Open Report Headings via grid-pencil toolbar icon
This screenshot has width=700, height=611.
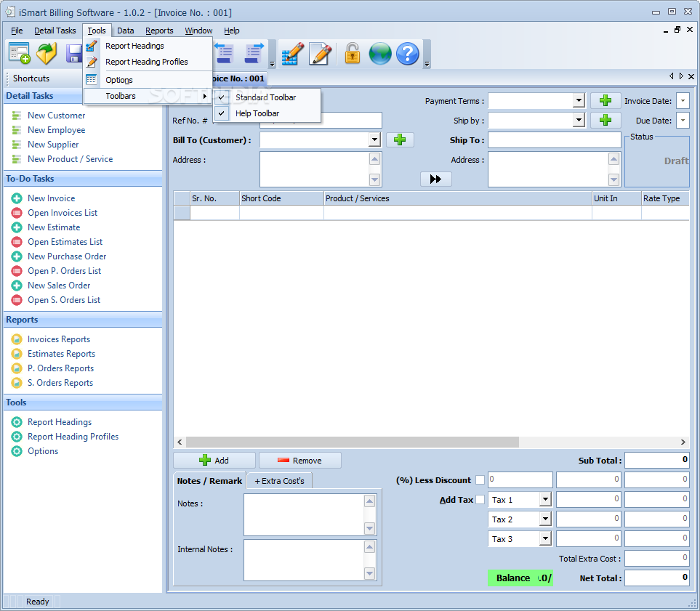(x=292, y=54)
